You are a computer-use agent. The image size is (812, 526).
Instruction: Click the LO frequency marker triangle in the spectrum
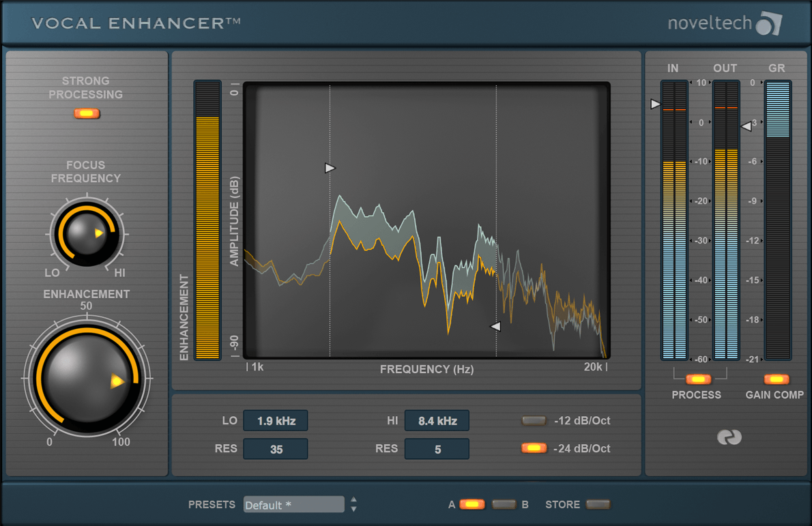click(x=330, y=168)
